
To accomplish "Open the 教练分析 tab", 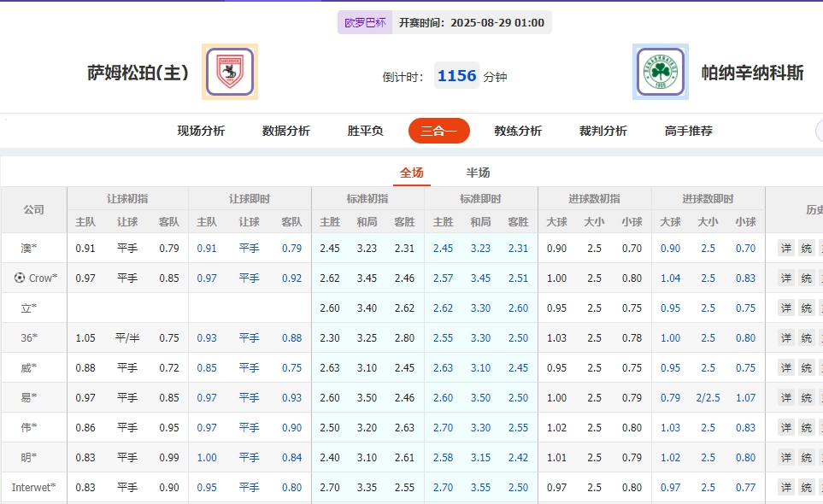I will (x=516, y=131).
